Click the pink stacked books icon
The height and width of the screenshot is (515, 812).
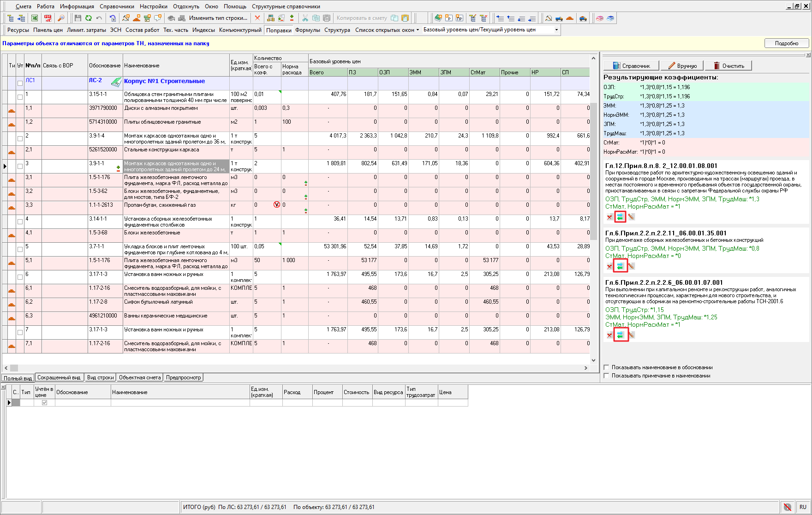coord(600,18)
